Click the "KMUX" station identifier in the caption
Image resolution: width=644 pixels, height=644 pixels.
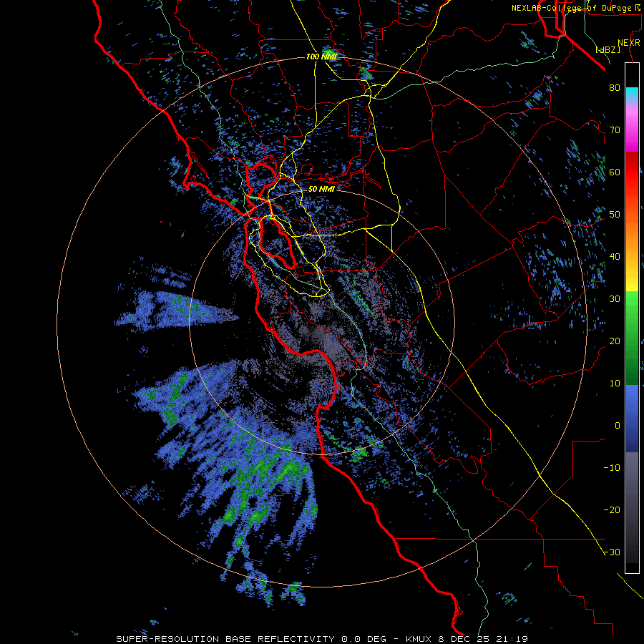420,639
